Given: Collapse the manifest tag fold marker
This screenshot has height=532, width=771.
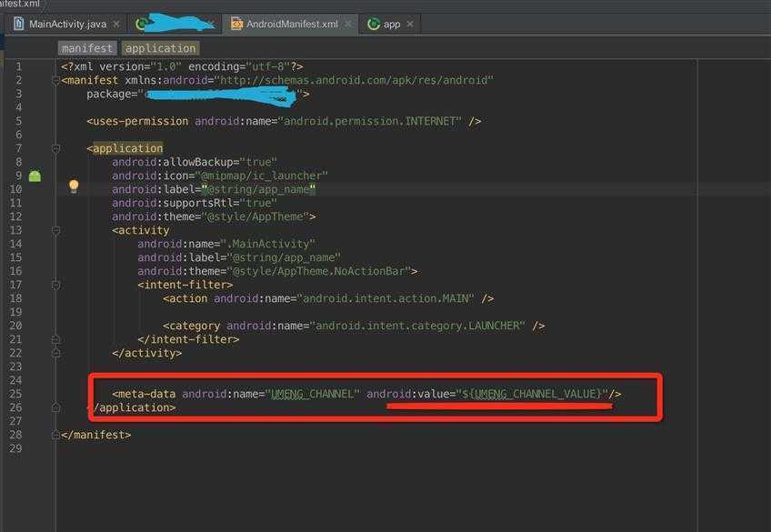Looking at the screenshot, I should tap(55, 81).
